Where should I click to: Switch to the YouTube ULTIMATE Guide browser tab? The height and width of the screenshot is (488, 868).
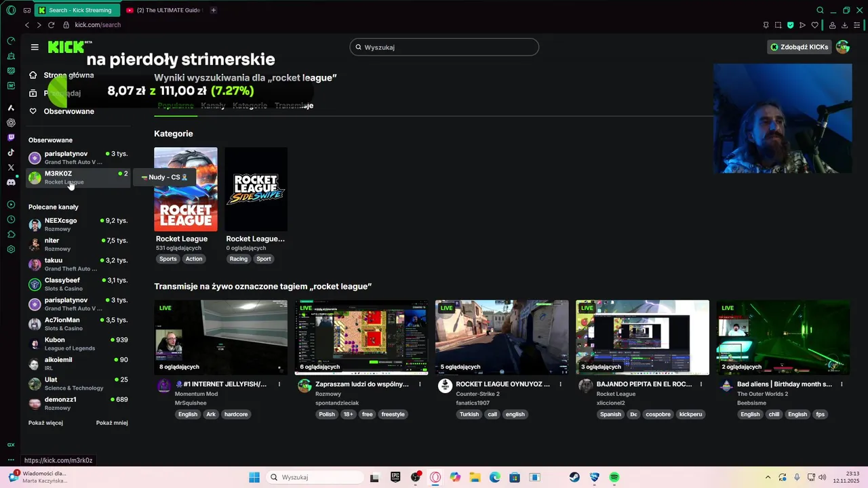pyautogui.click(x=165, y=10)
